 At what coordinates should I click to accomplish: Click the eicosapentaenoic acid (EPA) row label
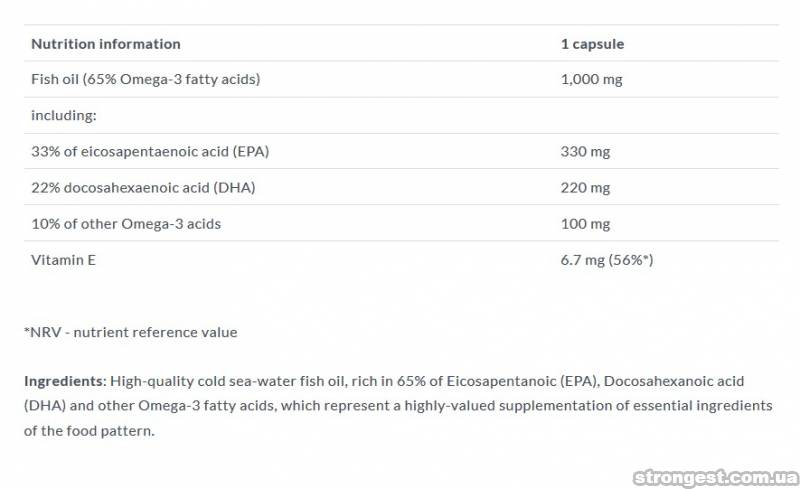tap(150, 152)
